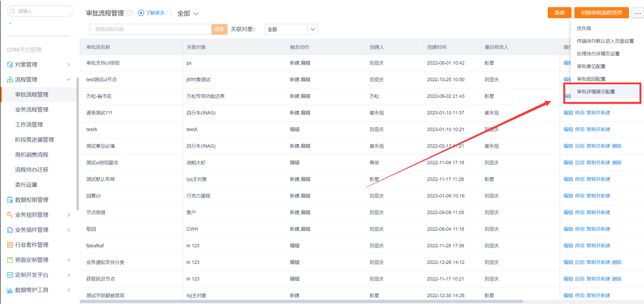Click the 创建时间 column header

coord(437,47)
